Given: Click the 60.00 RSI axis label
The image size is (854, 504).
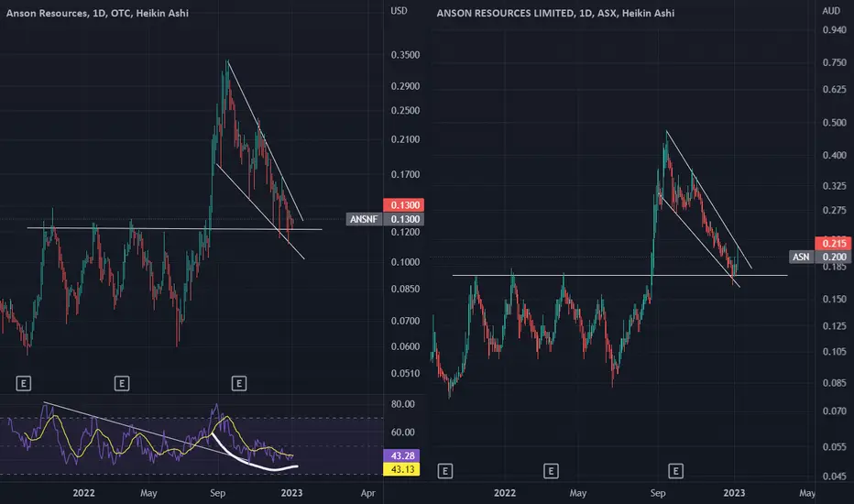Looking at the screenshot, I should [x=402, y=433].
